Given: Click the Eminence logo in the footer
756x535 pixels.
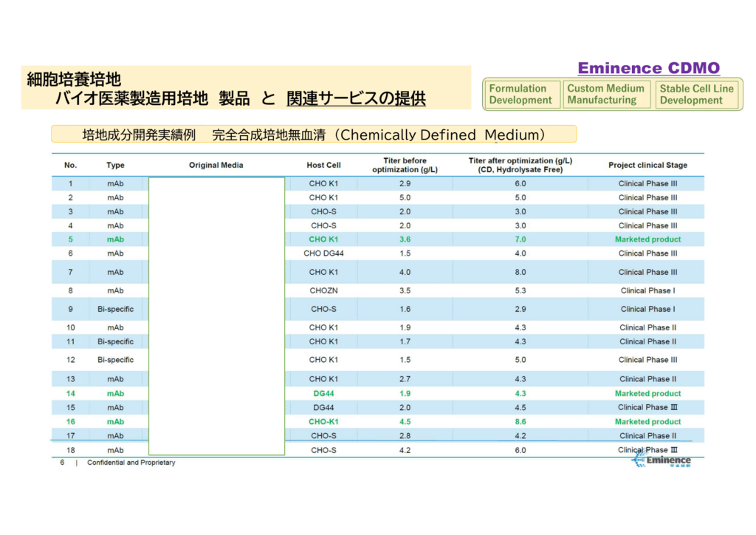Looking at the screenshot, I should click(x=661, y=460).
